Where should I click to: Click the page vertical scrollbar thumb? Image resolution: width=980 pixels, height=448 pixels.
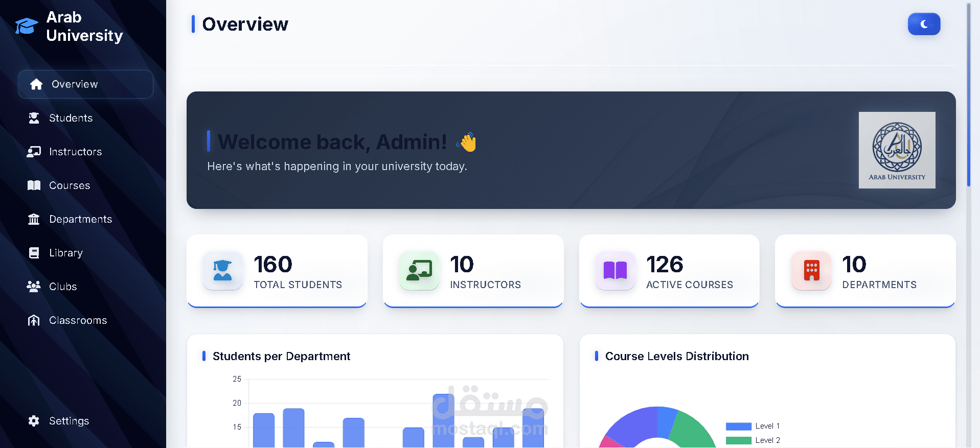[x=968, y=95]
